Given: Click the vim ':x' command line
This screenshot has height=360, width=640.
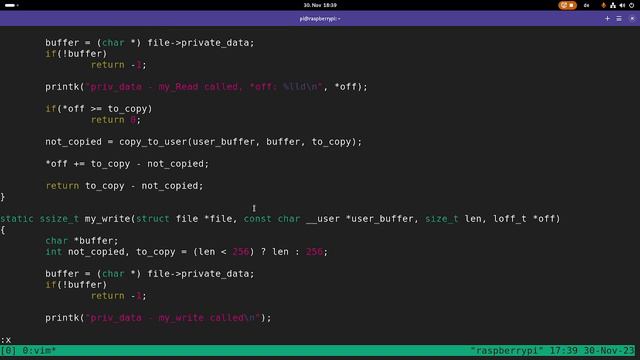Looking at the screenshot, I should pos(6,340).
